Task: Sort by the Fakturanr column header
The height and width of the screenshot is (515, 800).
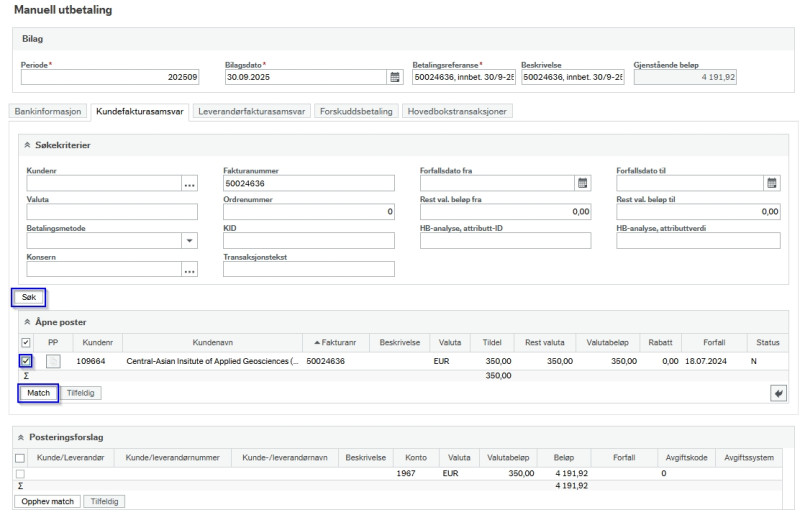Action: 336,342
